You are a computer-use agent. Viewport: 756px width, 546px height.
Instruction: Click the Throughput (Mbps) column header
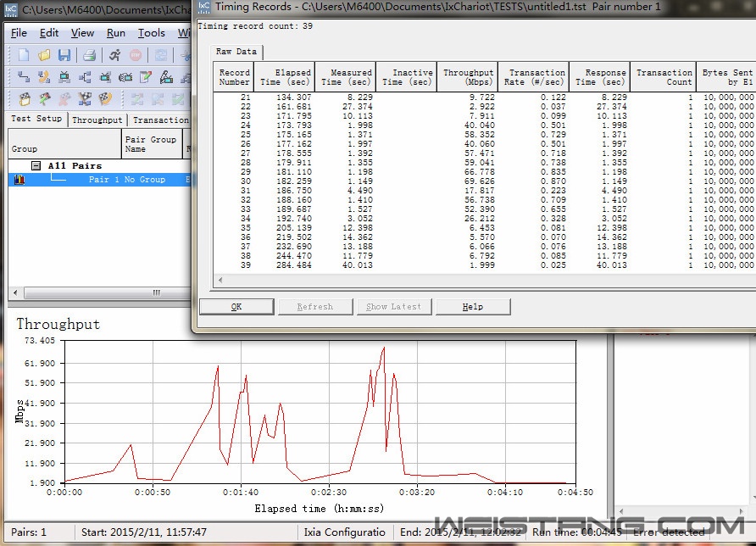(x=468, y=76)
